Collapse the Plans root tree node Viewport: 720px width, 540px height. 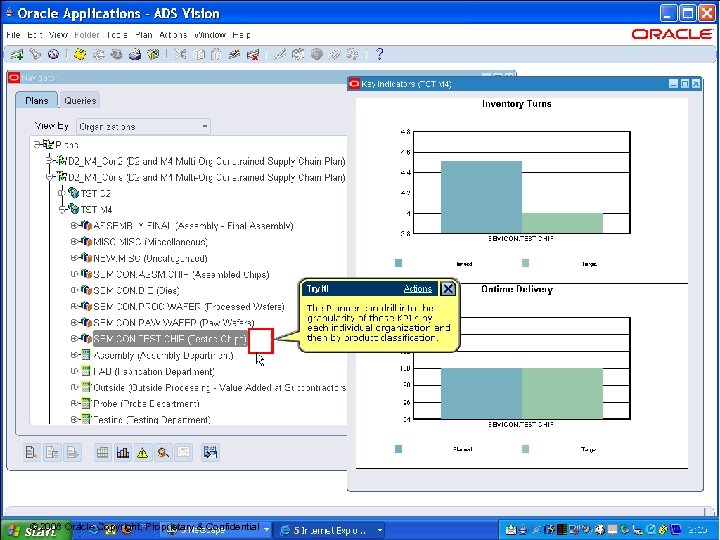(37, 145)
